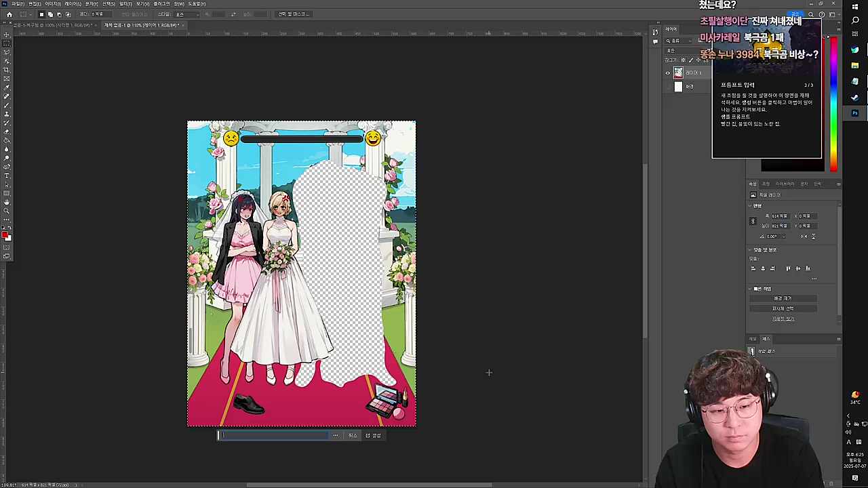868x488 pixels.
Task: Select the Dodge tool
Action: 7,157
